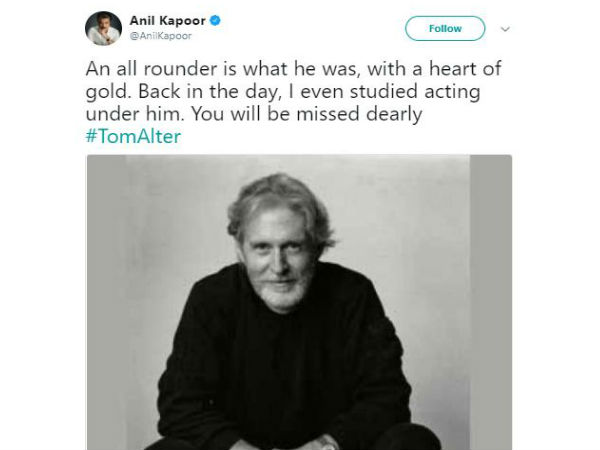
Task: Open the @AnilKapoor handle link
Action: 161,36
